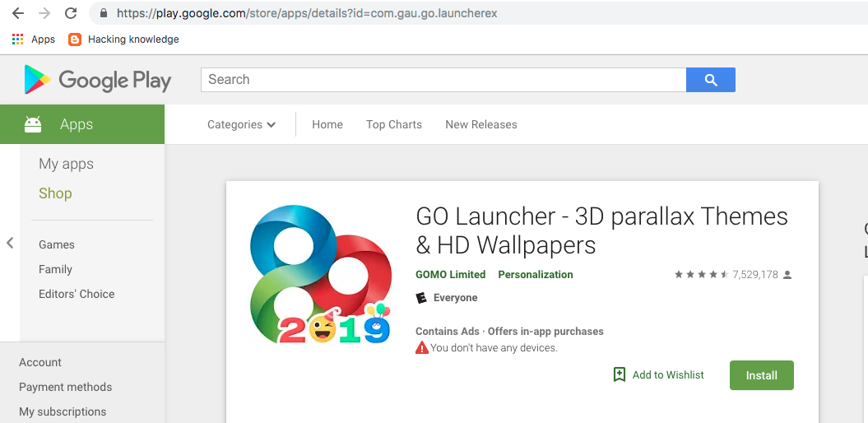Click the Android robot icon in Apps header
868x423 pixels.
coord(33,124)
